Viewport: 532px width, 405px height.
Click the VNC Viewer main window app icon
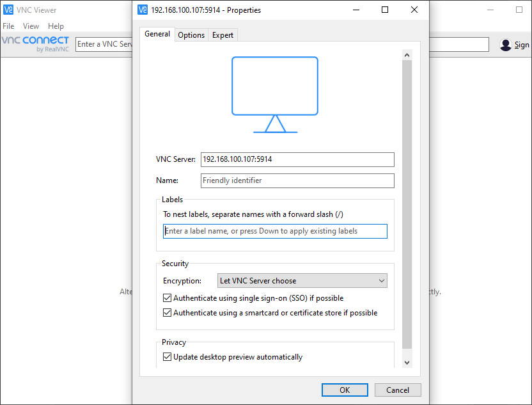click(x=8, y=10)
